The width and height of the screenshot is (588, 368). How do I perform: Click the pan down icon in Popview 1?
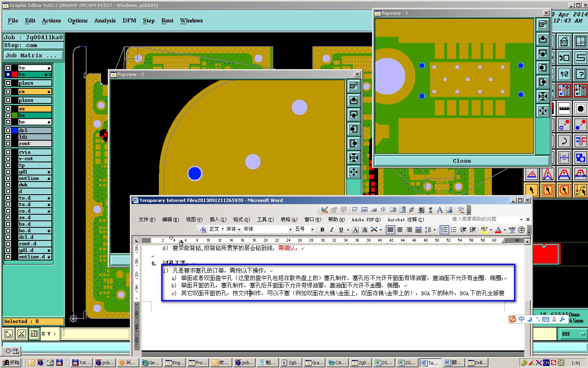click(x=543, y=54)
